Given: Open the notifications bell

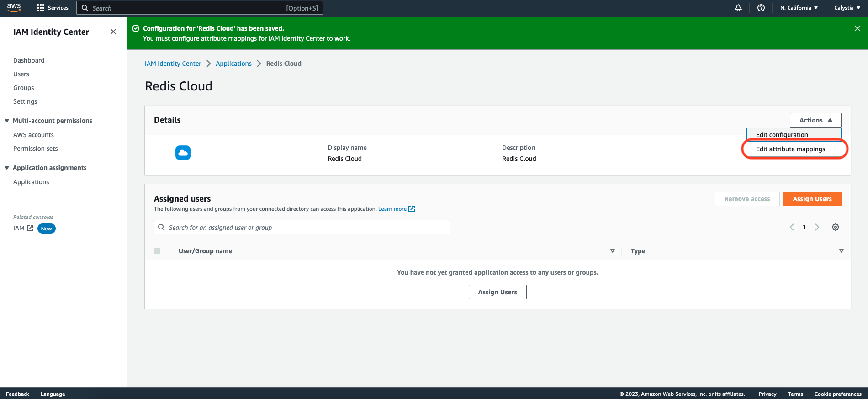Looking at the screenshot, I should 738,8.
